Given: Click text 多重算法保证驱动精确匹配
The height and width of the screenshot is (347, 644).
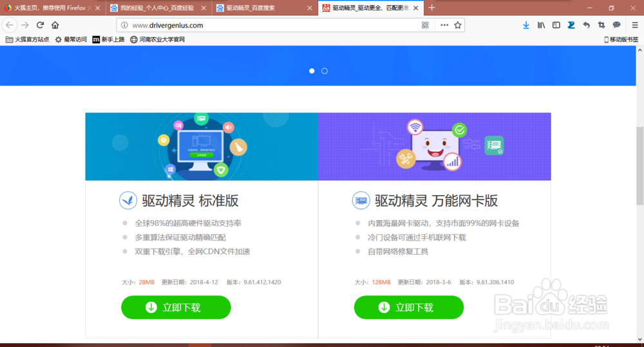Looking at the screenshot, I should 180,238.
